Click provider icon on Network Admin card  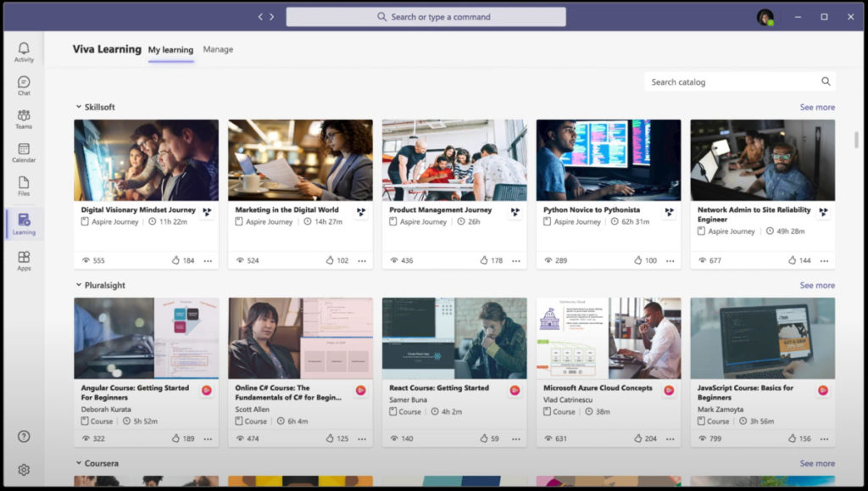[823, 211]
